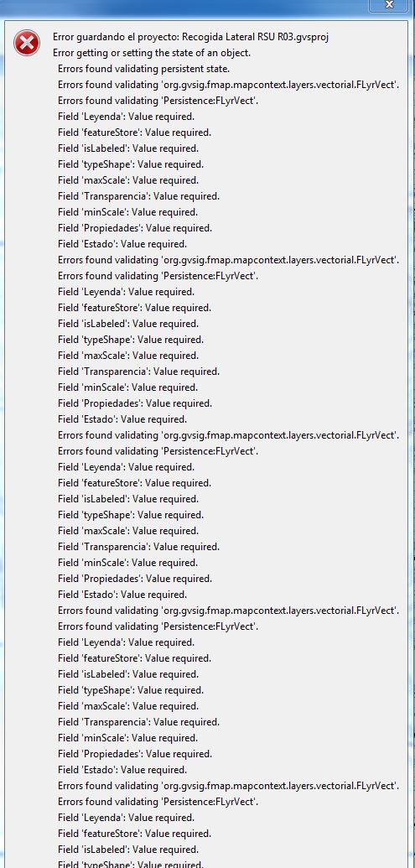Click the red error cross icon
Image resolution: width=415 pixels, height=868 pixels.
tap(27, 43)
